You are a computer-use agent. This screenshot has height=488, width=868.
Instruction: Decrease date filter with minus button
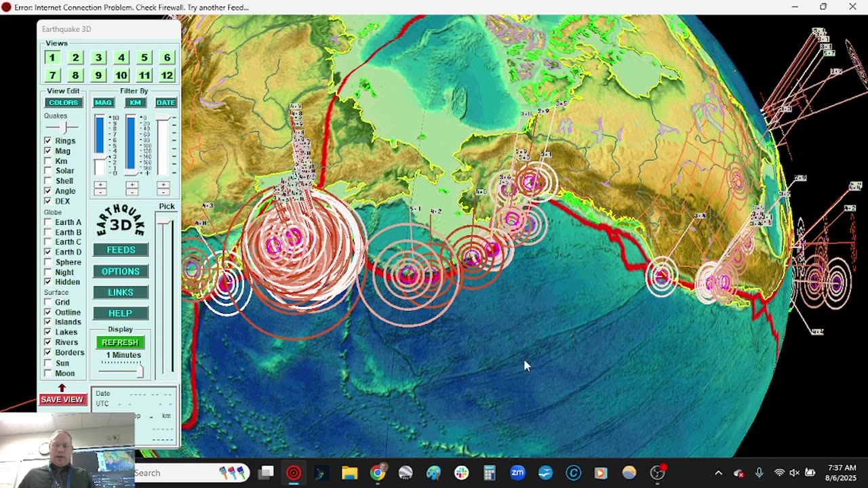click(163, 192)
